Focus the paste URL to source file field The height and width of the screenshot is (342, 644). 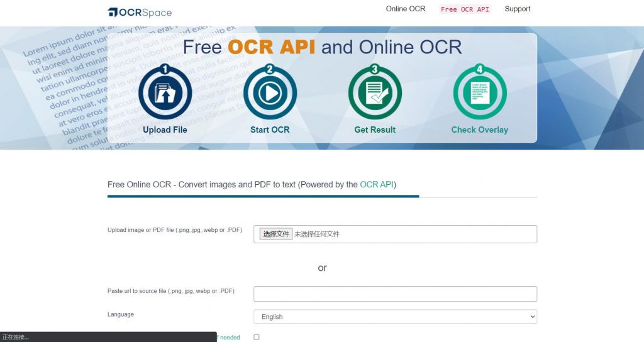tap(395, 294)
